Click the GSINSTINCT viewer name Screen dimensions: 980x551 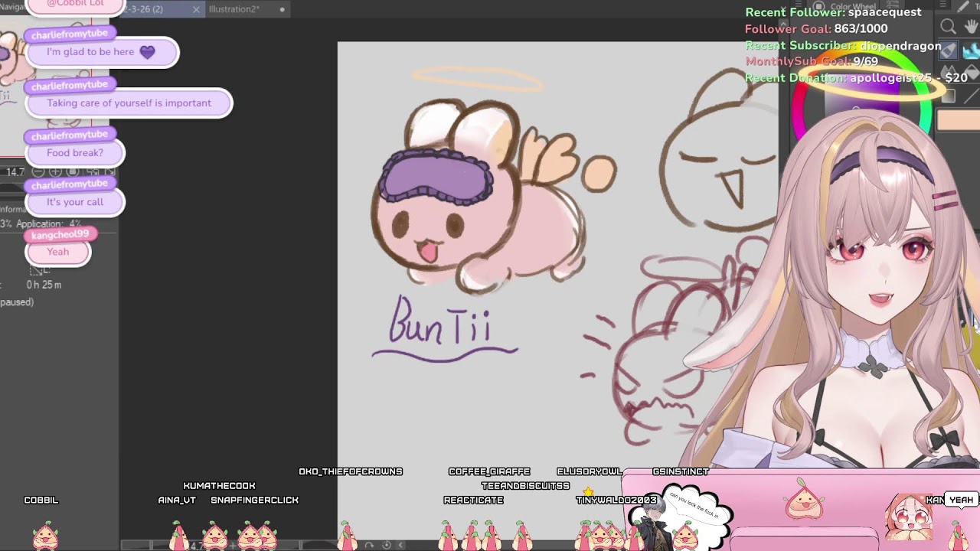pos(680,471)
